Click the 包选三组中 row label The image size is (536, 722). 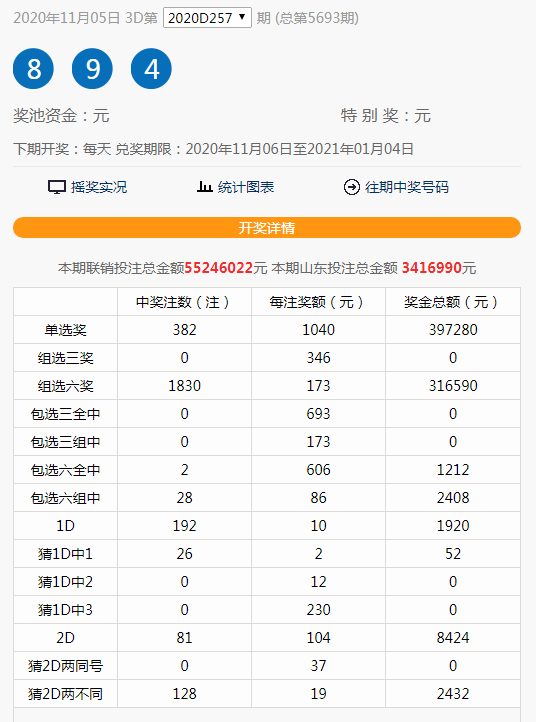click(65, 442)
